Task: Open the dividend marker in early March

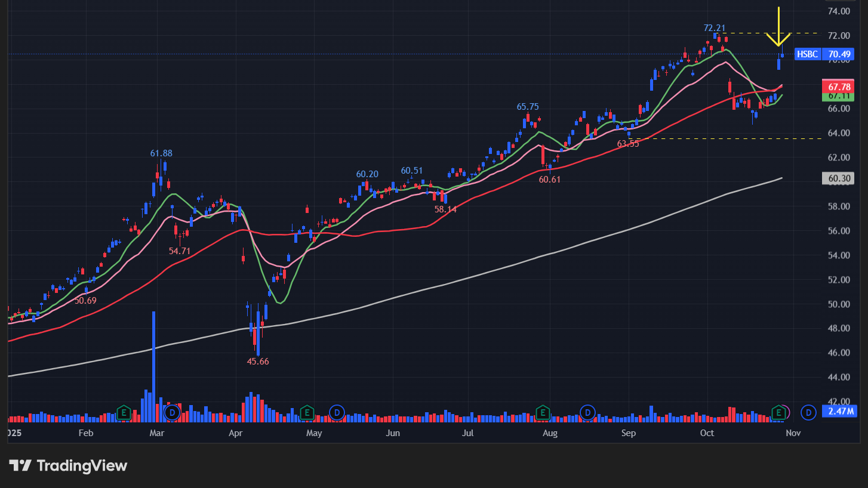Action: click(x=173, y=412)
